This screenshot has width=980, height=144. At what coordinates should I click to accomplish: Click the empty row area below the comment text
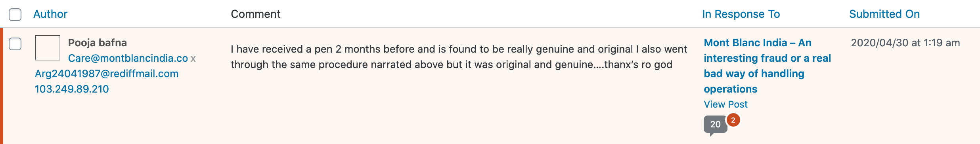pyautogui.click(x=459, y=107)
